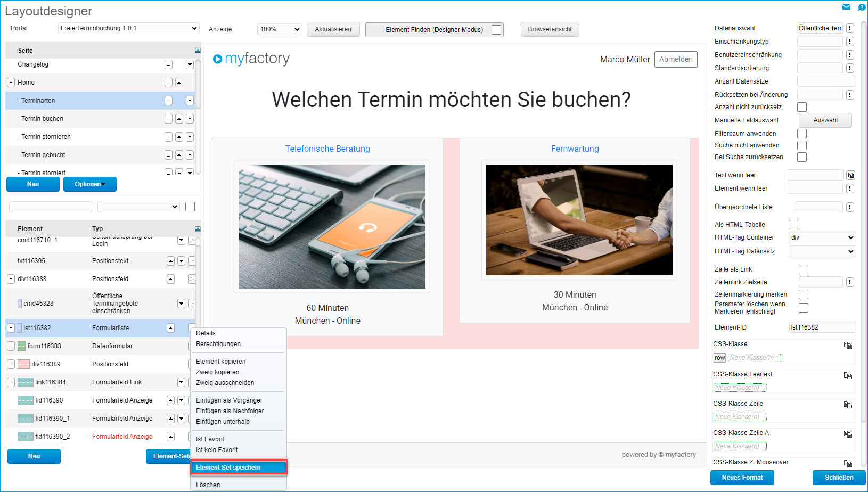
Task: Move txt116395 element up
Action: (170, 261)
